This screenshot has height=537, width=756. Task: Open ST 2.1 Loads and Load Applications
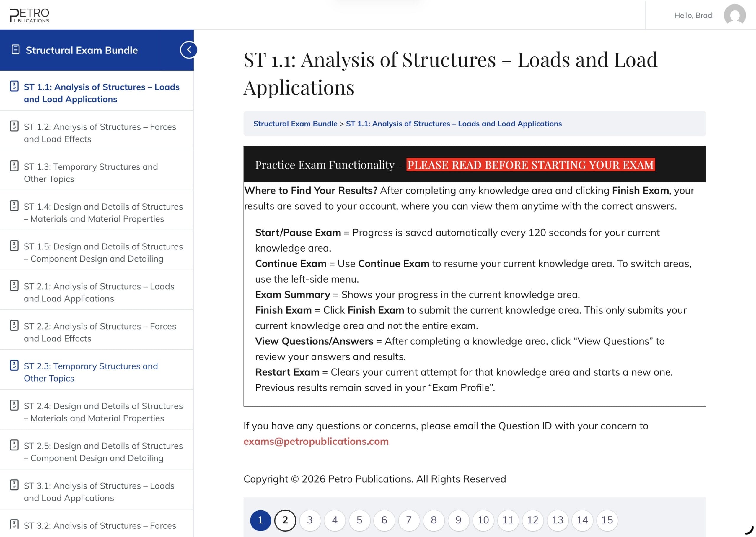click(99, 292)
